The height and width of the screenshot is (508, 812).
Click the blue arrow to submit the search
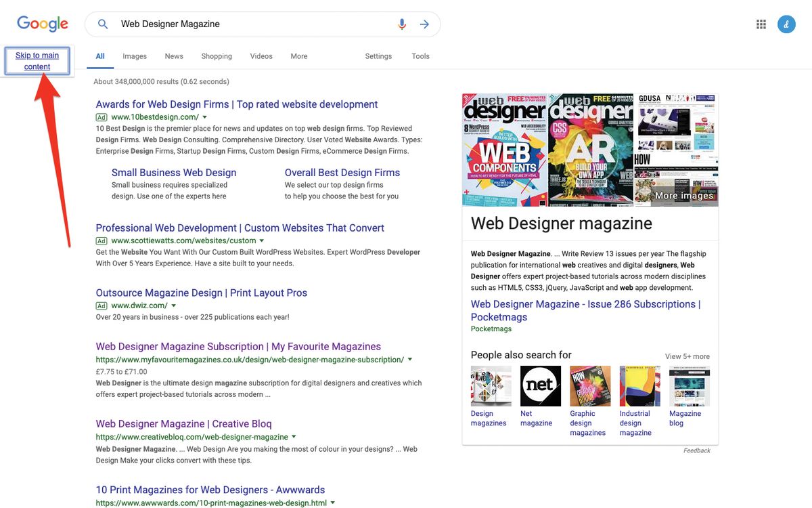point(425,24)
